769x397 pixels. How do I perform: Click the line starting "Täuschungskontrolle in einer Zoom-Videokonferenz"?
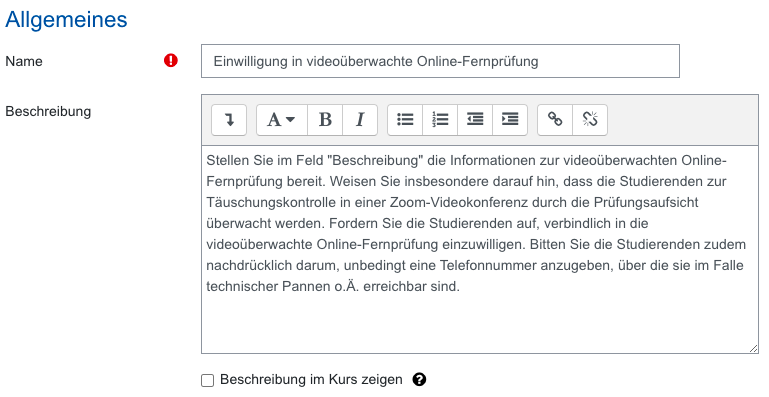[452, 202]
